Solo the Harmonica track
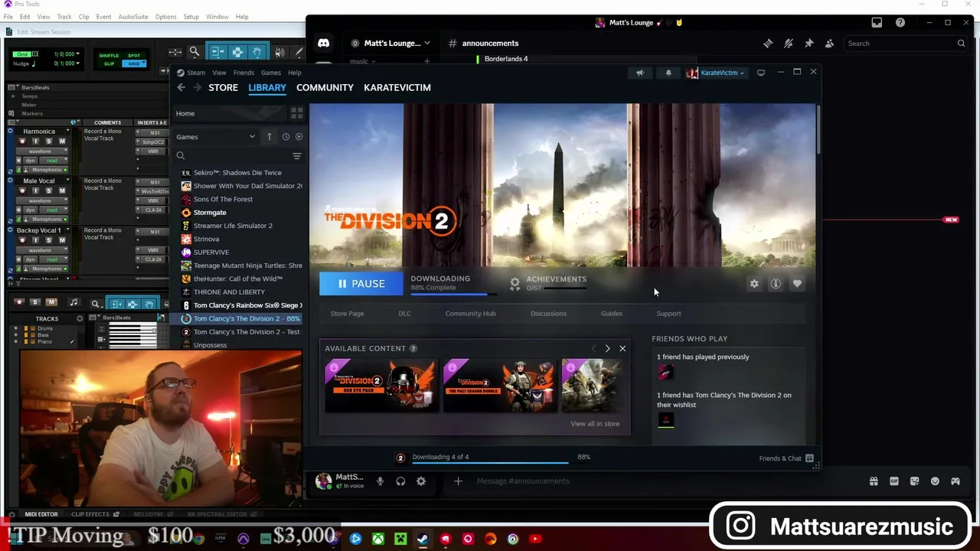The height and width of the screenshot is (551, 980). coord(48,142)
